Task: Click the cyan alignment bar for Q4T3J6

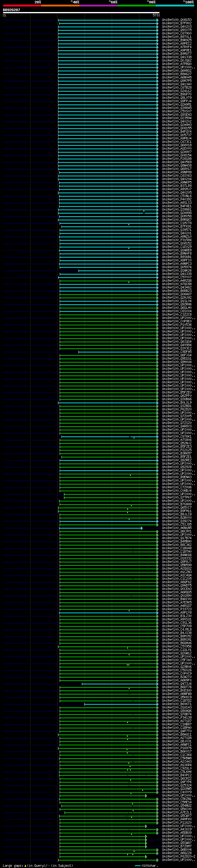Action: click(120, 684)
